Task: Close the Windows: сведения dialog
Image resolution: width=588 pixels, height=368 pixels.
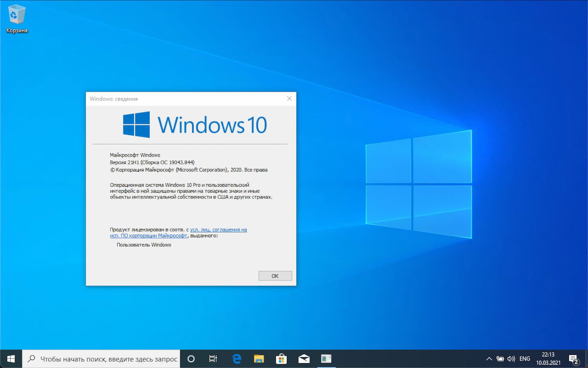Action: tap(289, 98)
